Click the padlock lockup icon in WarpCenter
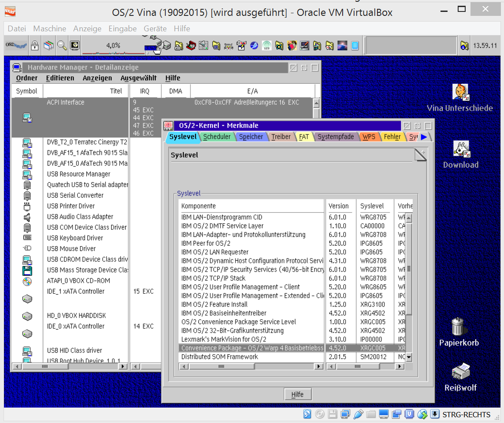 [35, 45]
